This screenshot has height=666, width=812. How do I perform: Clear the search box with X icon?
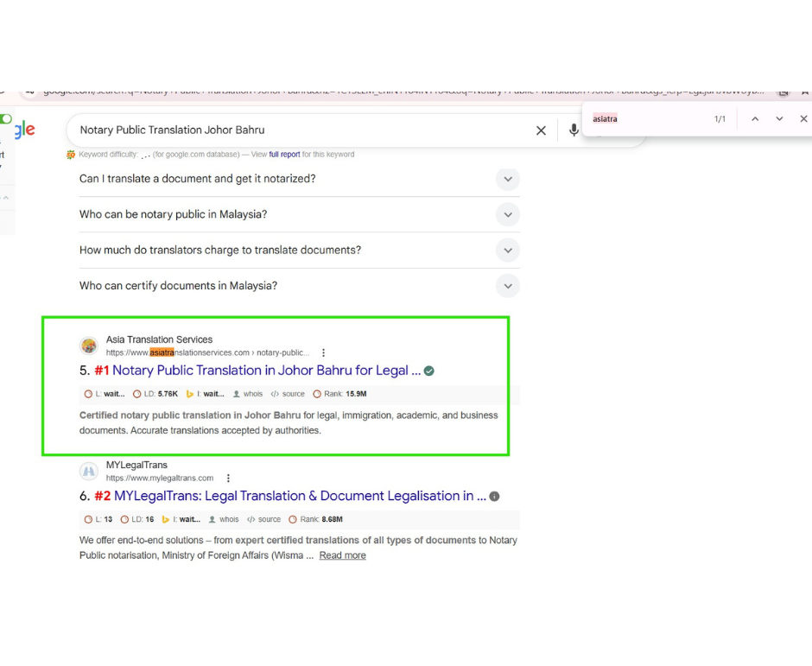click(541, 130)
